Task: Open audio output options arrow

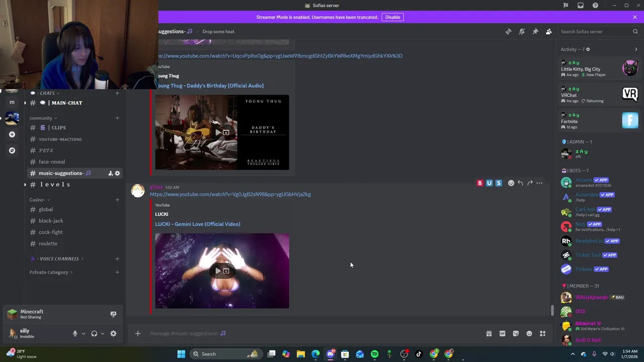Action: [103, 333]
